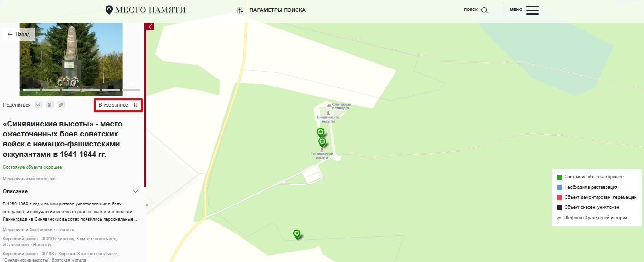Click the search magnifier icon
Viewport: 644px width, 262px height.
[x=484, y=10]
